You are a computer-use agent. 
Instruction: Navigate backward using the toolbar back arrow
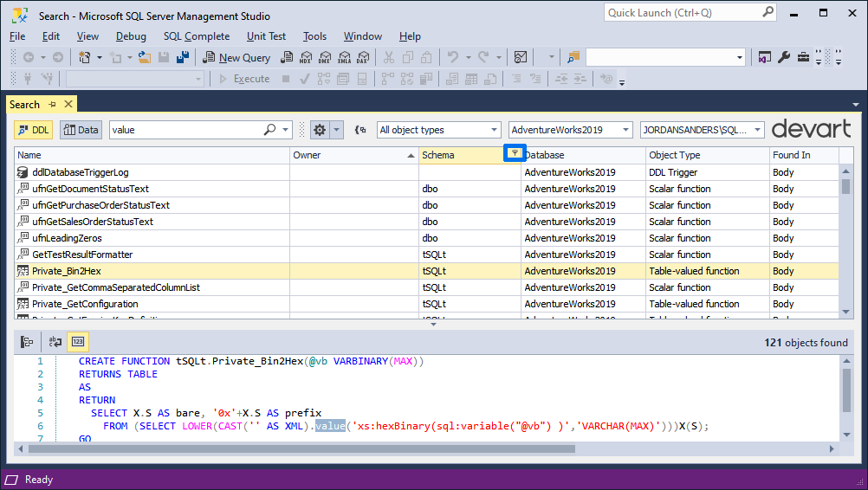pyautogui.click(x=29, y=57)
